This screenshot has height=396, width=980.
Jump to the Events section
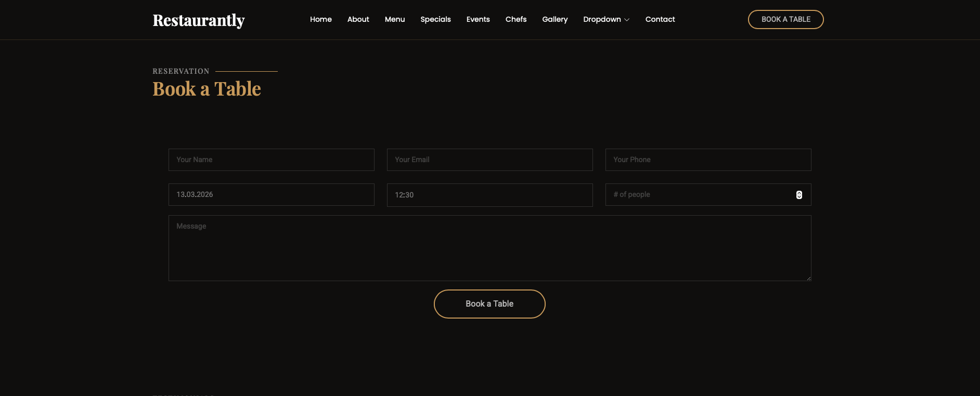click(x=478, y=19)
